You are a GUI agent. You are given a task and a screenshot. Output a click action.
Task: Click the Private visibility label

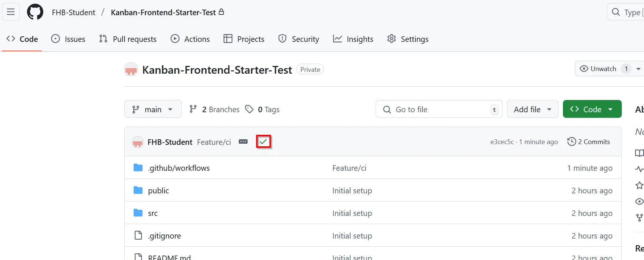tap(310, 69)
